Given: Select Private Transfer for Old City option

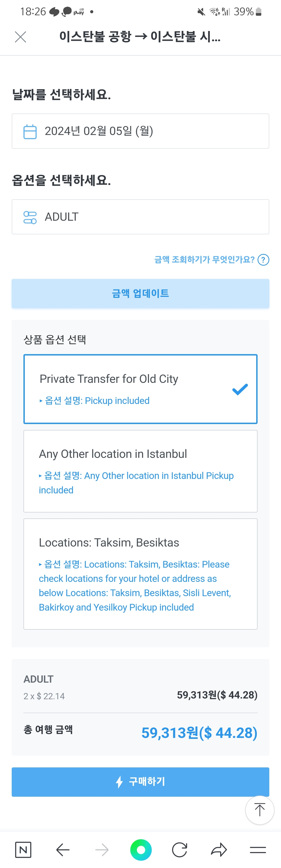Looking at the screenshot, I should 140,389.
